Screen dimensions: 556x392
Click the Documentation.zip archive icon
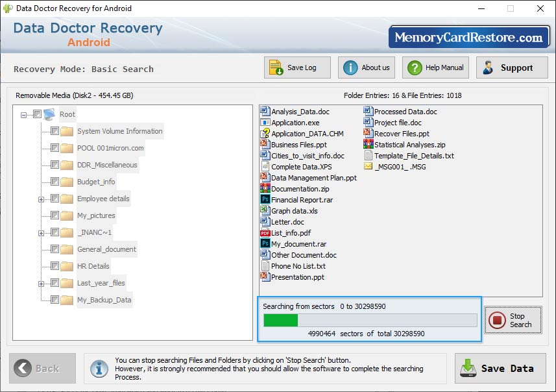(265, 188)
